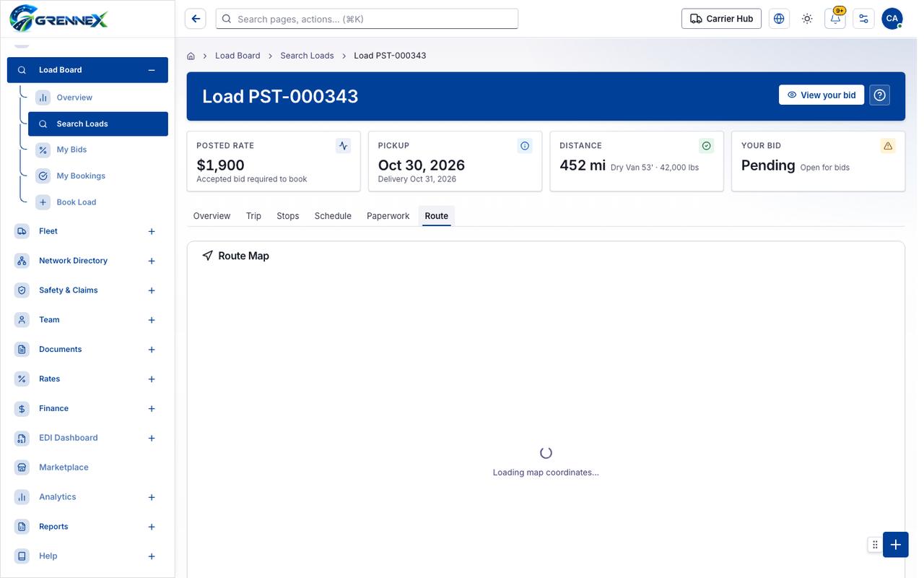Viewport: 924px width, 578px height.
Task: Switch to the Paperwork tab
Action: click(388, 216)
